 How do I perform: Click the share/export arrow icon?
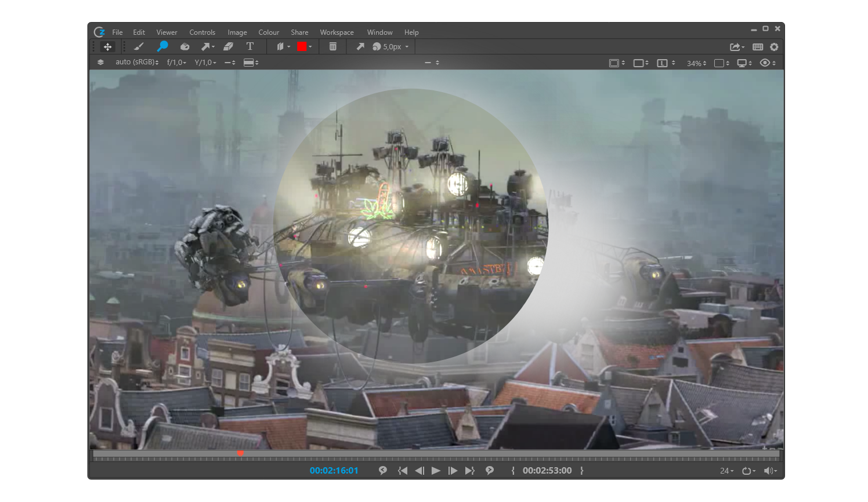[735, 47]
